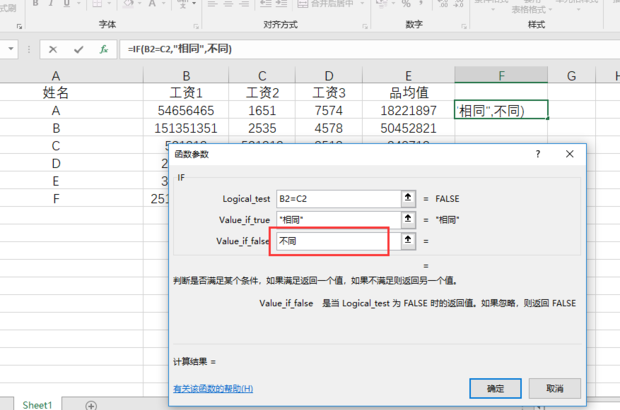
Task: Select the 姓名 header cell
Action: tap(56, 93)
